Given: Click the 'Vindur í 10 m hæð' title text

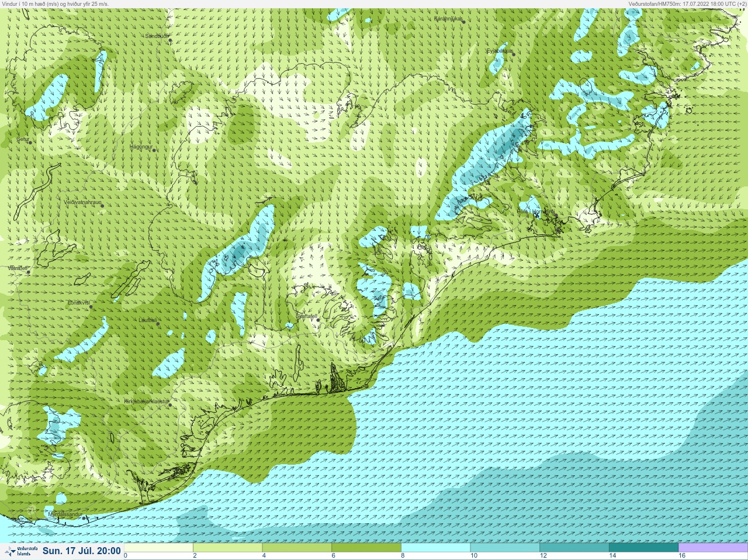Looking at the screenshot, I should tap(56, 4).
